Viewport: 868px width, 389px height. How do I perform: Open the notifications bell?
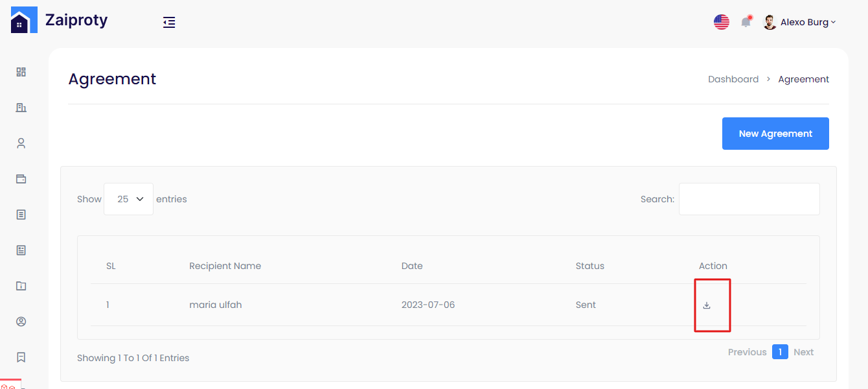[746, 22]
